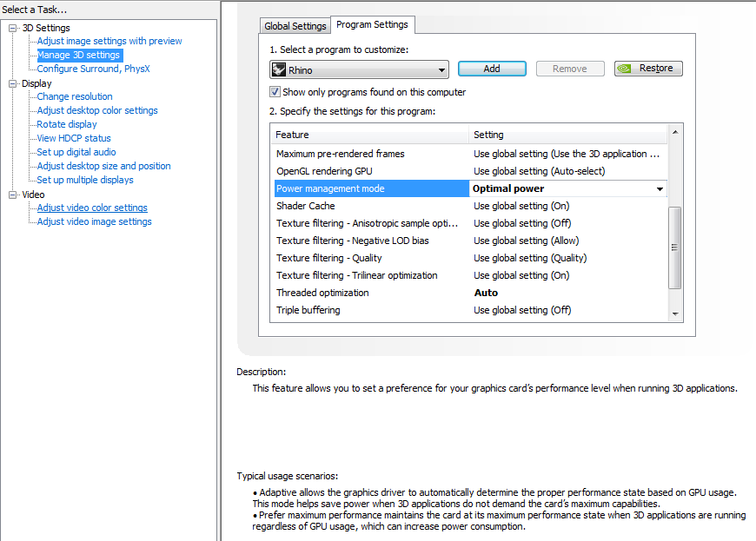Click the NVIDIA logo on Restore button
This screenshot has height=541, width=756.
click(x=625, y=69)
